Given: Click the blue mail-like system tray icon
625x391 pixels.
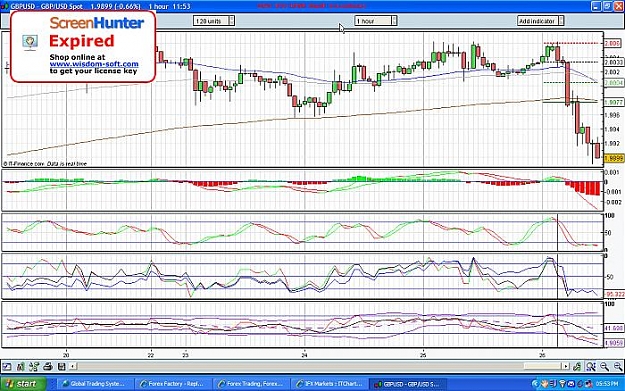Looking at the screenshot, I should click(x=571, y=384).
